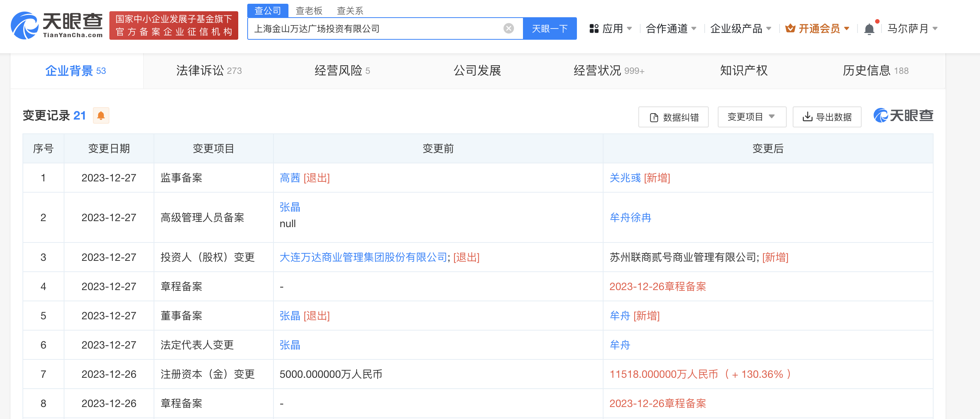Click the 开通会员 crown icon

[x=790, y=28]
